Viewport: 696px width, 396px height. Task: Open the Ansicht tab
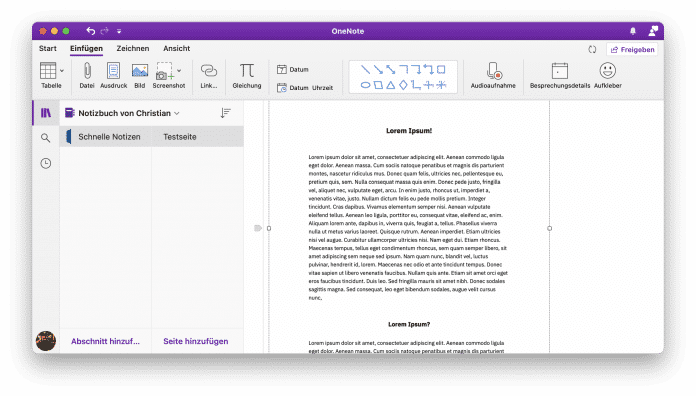177,48
